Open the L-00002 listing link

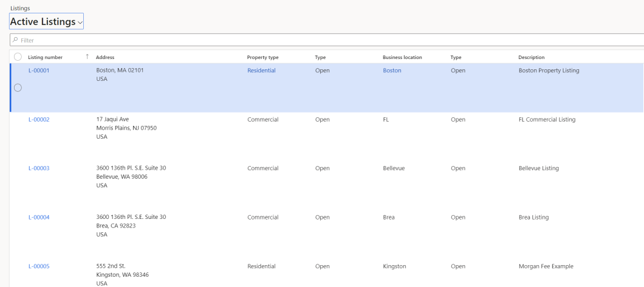[x=39, y=120]
